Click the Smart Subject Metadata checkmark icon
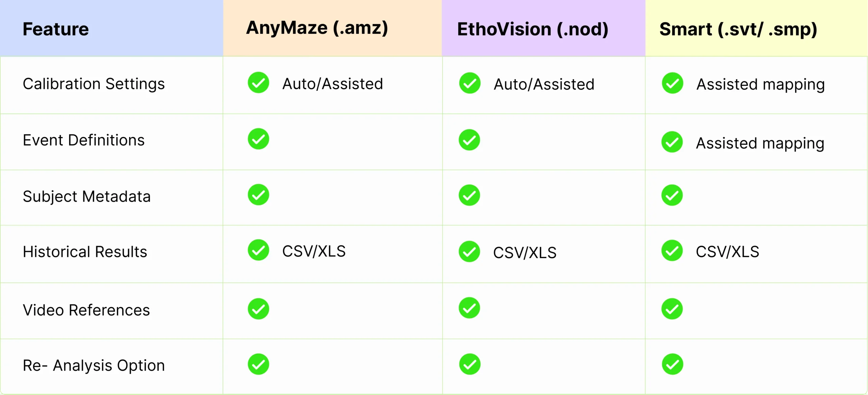This screenshot has width=868, height=395. tap(672, 195)
